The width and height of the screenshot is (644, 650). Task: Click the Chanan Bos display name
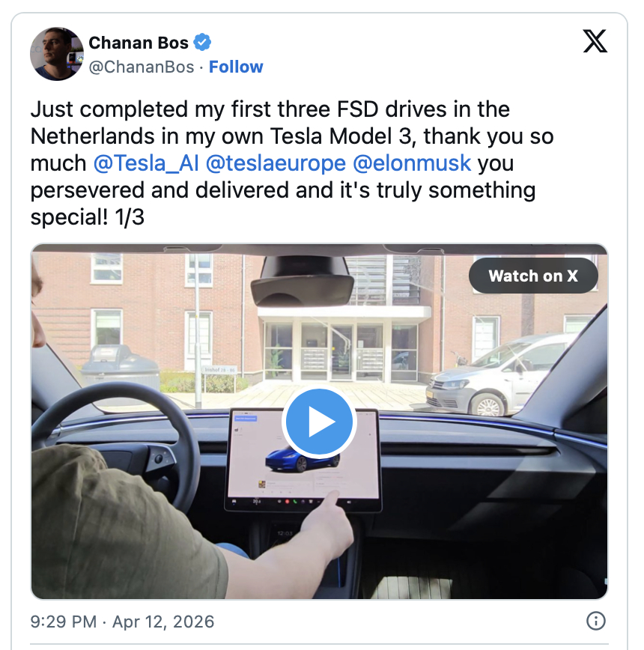click(139, 43)
